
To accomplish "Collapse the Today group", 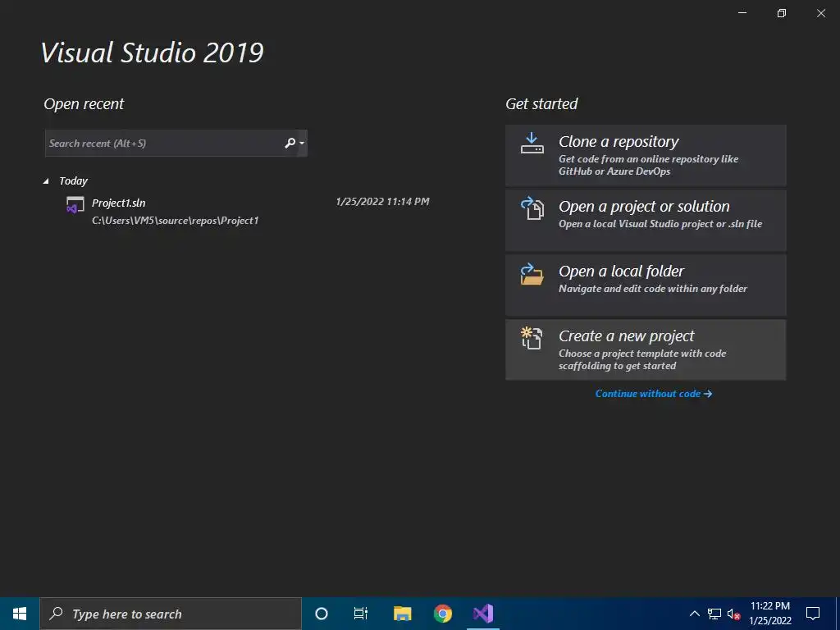I will tap(46, 181).
